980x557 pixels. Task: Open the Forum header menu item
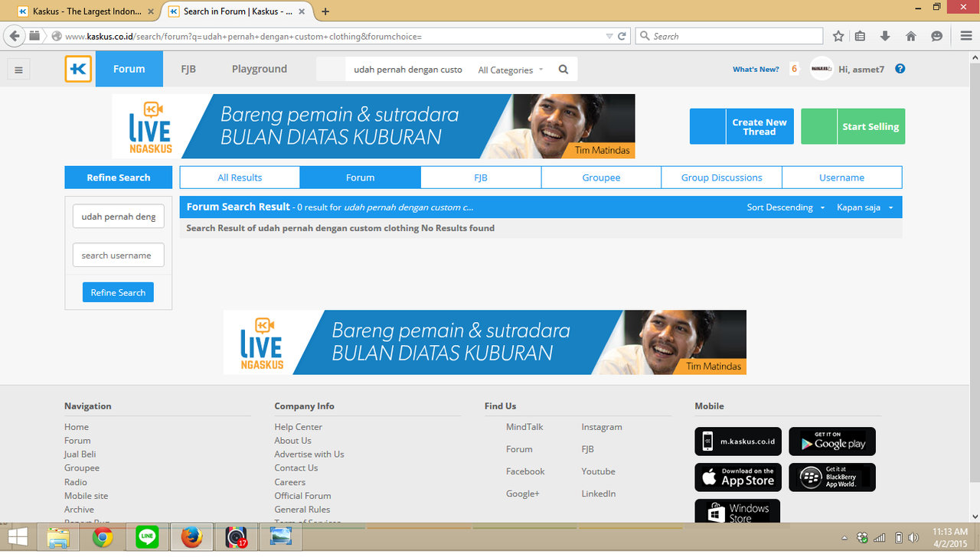point(129,69)
